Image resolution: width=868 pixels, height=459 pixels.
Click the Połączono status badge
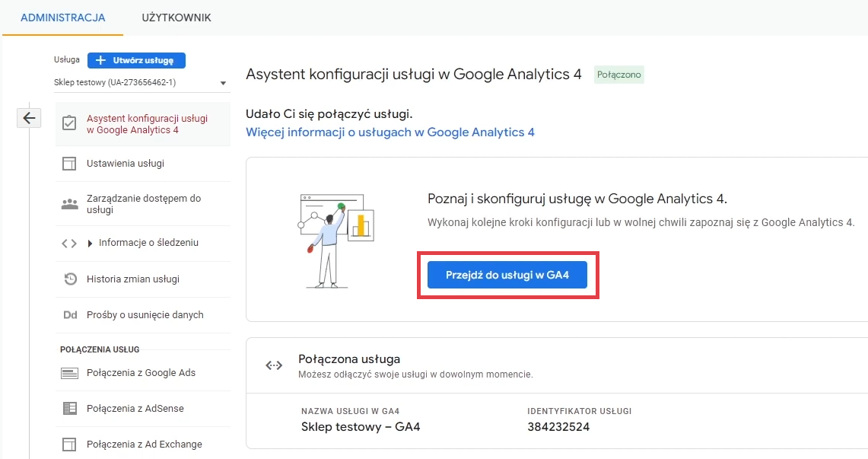click(619, 75)
